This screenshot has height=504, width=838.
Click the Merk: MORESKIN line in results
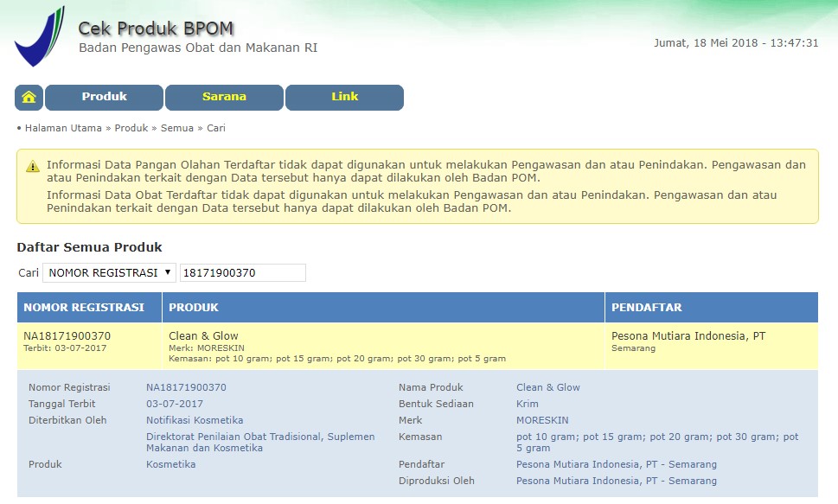[207, 348]
